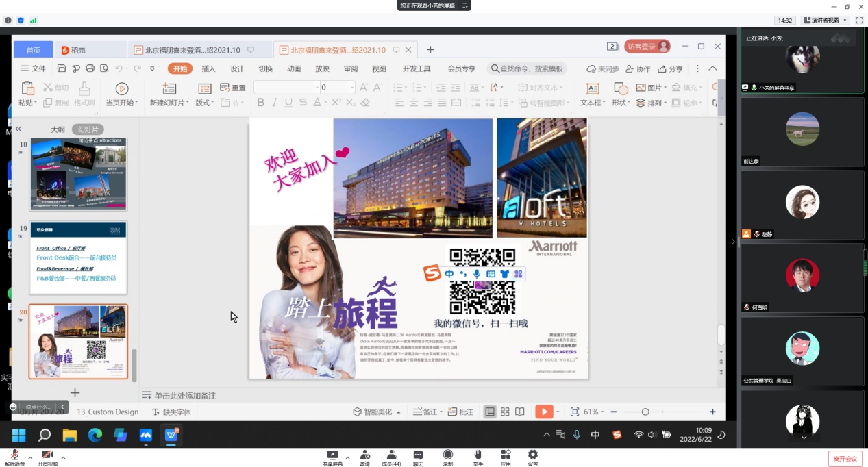Start 录制 meeting recording
868x467 pixels.
point(447,455)
